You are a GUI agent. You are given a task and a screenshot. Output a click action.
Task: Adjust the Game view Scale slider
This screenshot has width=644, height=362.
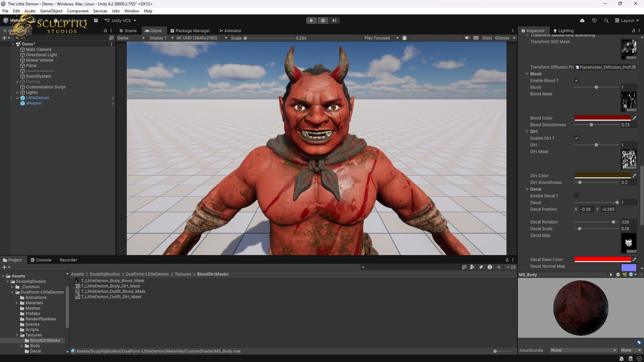[268, 38]
